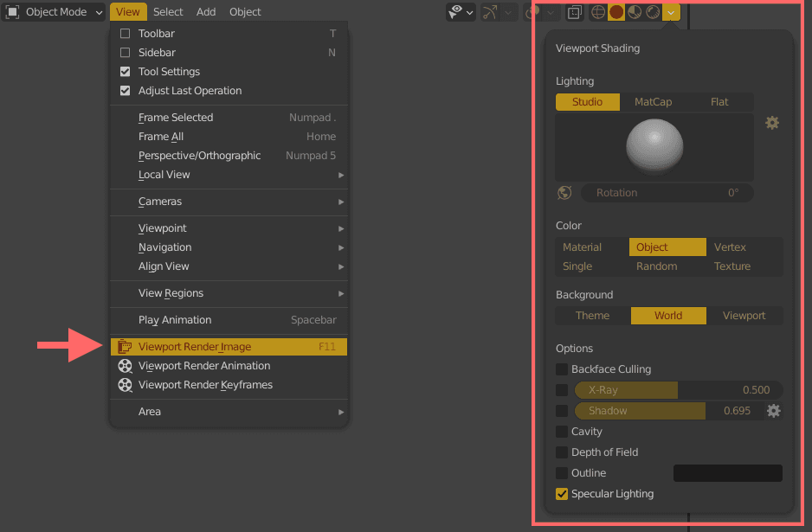The height and width of the screenshot is (532, 812).
Task: Disable the Specular Lighting checkbox
Action: tap(563, 494)
